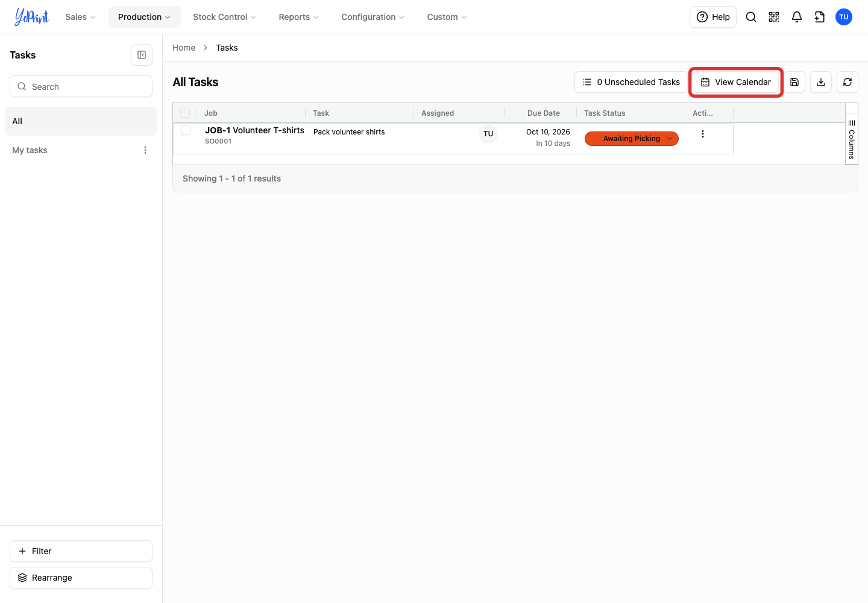The width and height of the screenshot is (868, 603).
Task: Click the download export icon
Action: pyautogui.click(x=821, y=82)
